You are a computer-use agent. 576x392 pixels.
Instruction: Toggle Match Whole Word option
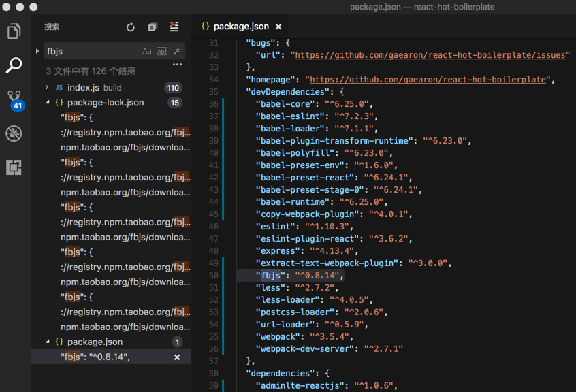pyautogui.click(x=162, y=52)
